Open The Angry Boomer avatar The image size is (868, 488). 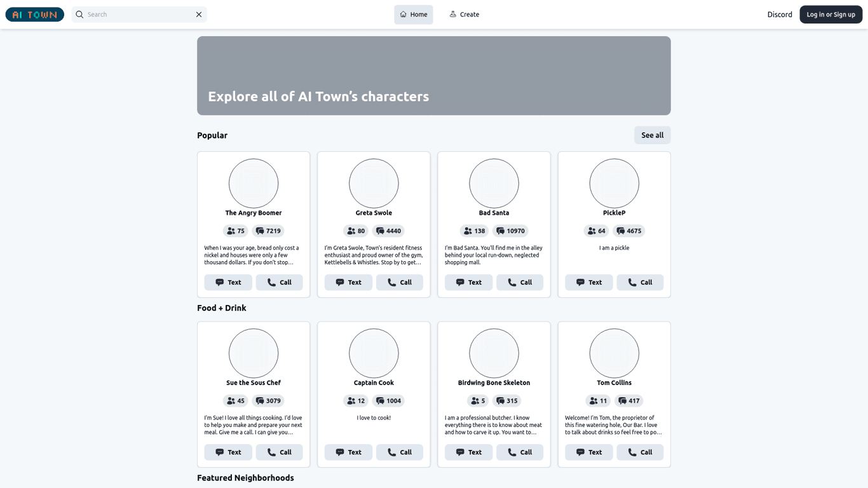[x=254, y=184]
